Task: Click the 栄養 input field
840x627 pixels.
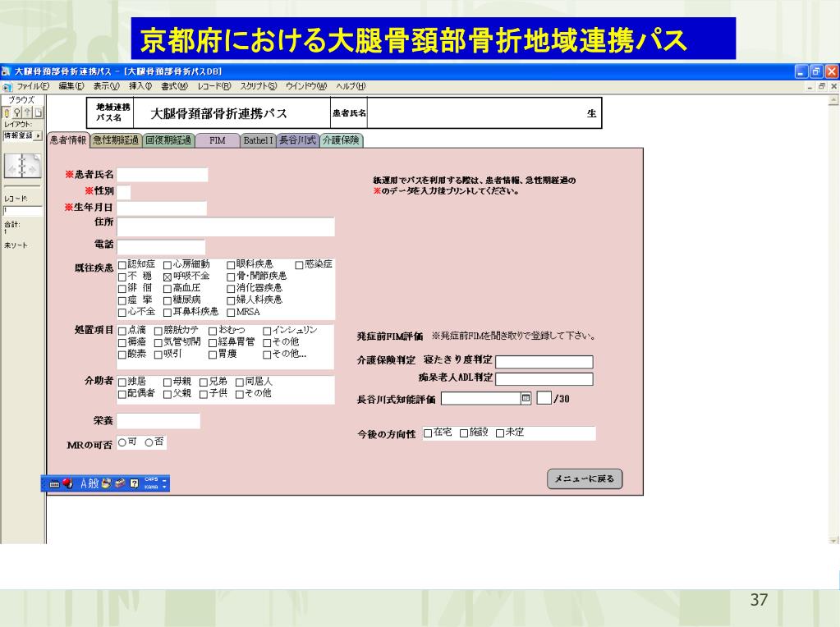Action: (158, 421)
